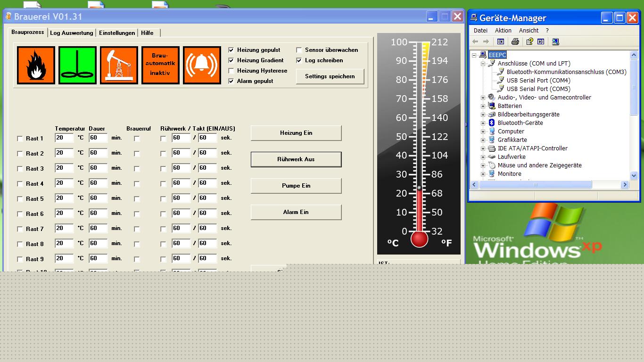Click the Rast 3 Temperatur input field
Viewport: 644px width, 362px height.
64,168
